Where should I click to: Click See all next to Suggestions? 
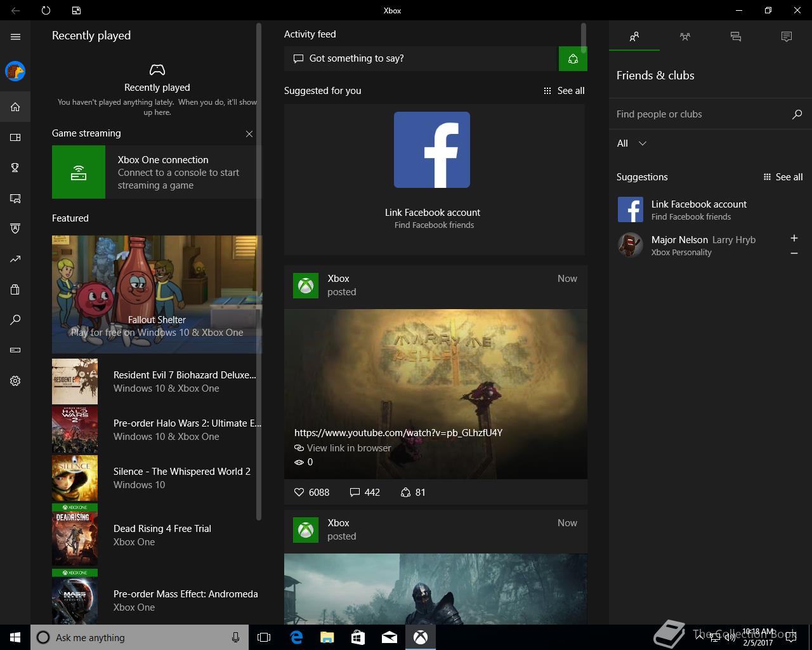(783, 177)
